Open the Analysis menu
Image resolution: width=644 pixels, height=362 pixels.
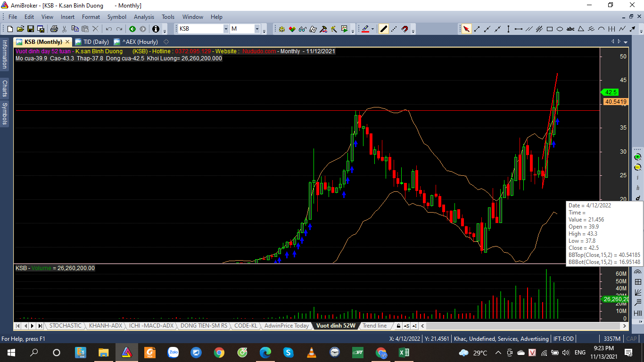point(144,17)
